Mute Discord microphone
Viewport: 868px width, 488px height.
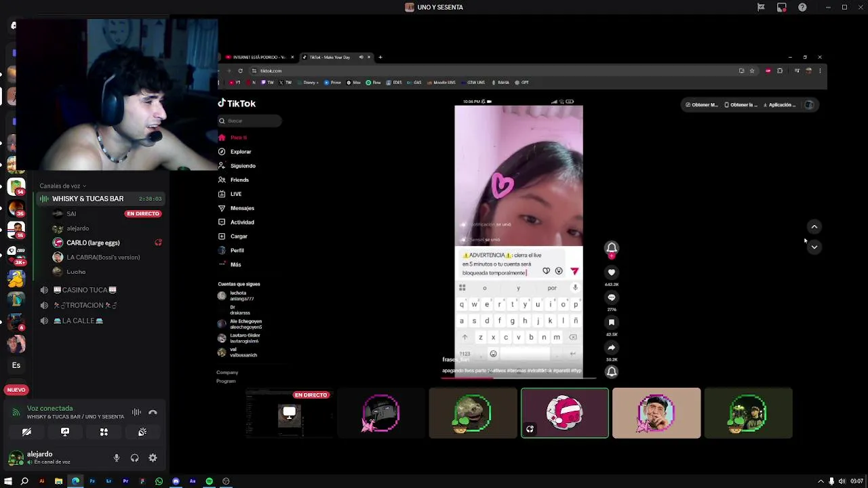(x=117, y=458)
